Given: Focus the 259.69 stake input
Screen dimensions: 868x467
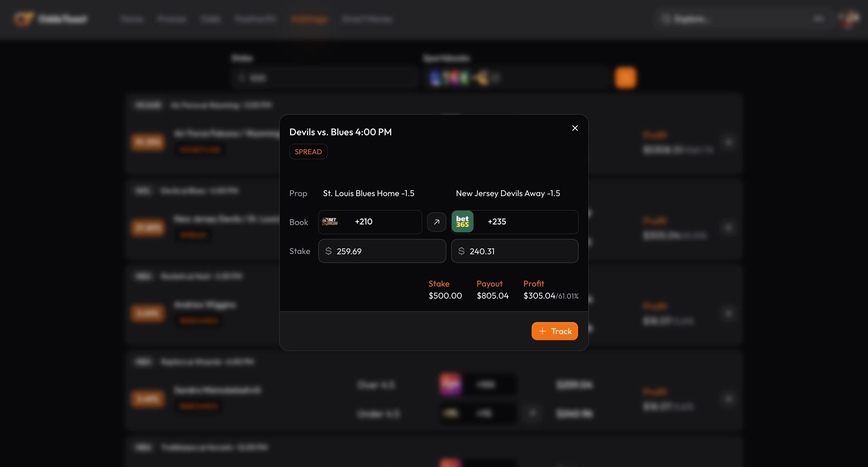Looking at the screenshot, I should (388, 251).
